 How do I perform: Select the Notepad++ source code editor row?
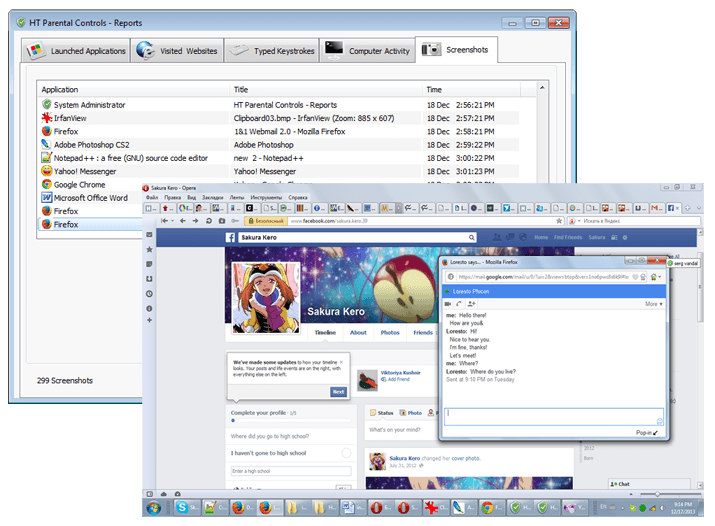pos(280,158)
